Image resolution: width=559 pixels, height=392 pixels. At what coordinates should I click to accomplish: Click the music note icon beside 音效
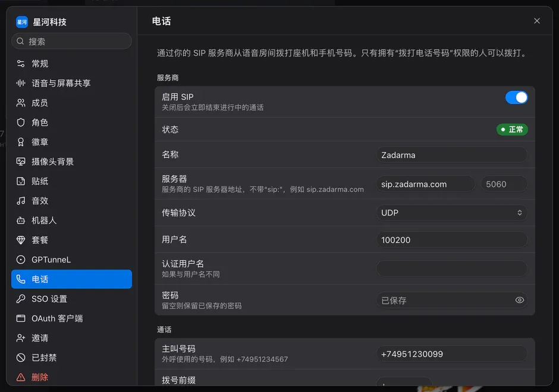point(21,201)
